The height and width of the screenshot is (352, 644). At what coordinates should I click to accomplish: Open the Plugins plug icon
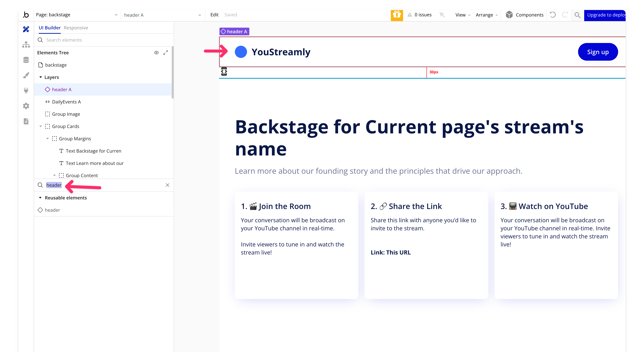click(26, 90)
